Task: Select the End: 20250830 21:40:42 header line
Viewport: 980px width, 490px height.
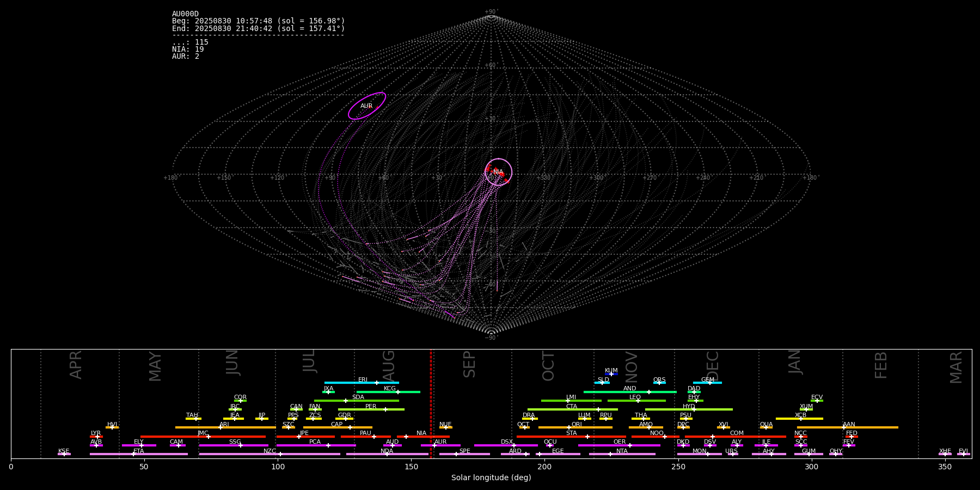Action: click(259, 28)
